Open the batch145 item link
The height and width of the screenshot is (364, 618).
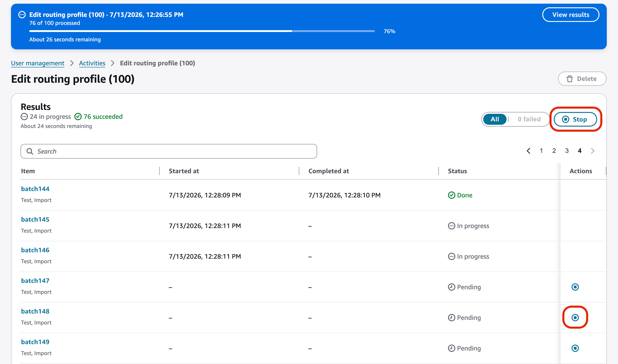35,220
